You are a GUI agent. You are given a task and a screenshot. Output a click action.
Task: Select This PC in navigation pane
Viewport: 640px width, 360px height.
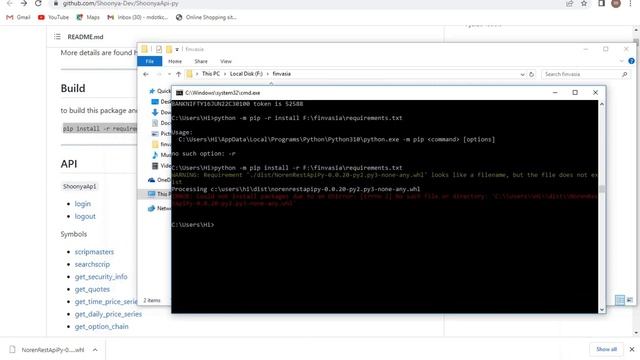point(159,193)
